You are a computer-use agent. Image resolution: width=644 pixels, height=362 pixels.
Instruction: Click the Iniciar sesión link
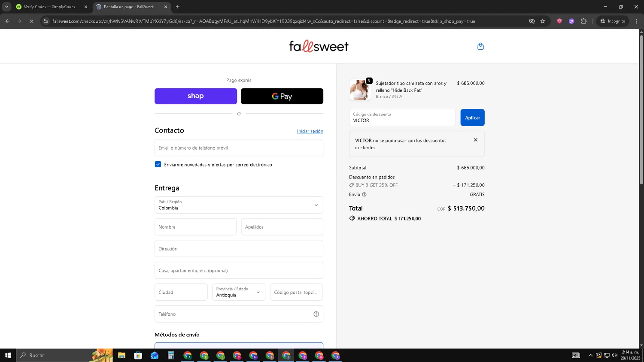(x=310, y=131)
